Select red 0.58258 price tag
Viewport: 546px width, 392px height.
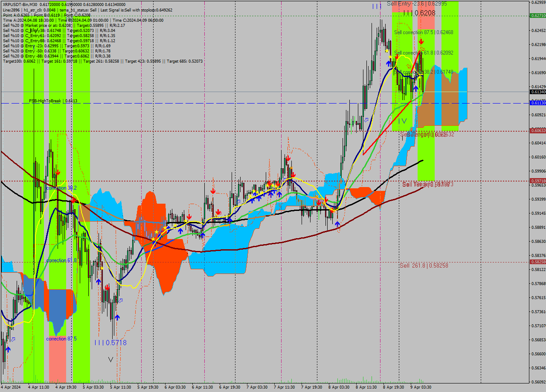coord(537,262)
